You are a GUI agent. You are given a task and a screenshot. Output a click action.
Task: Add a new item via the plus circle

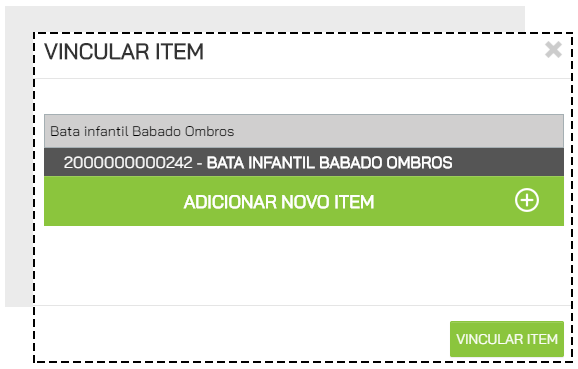tap(527, 201)
